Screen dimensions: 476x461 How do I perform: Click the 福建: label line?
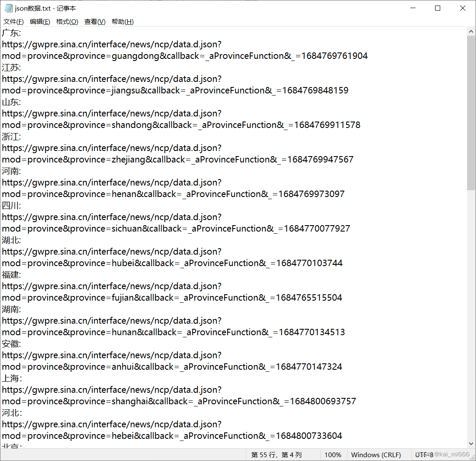[12, 275]
